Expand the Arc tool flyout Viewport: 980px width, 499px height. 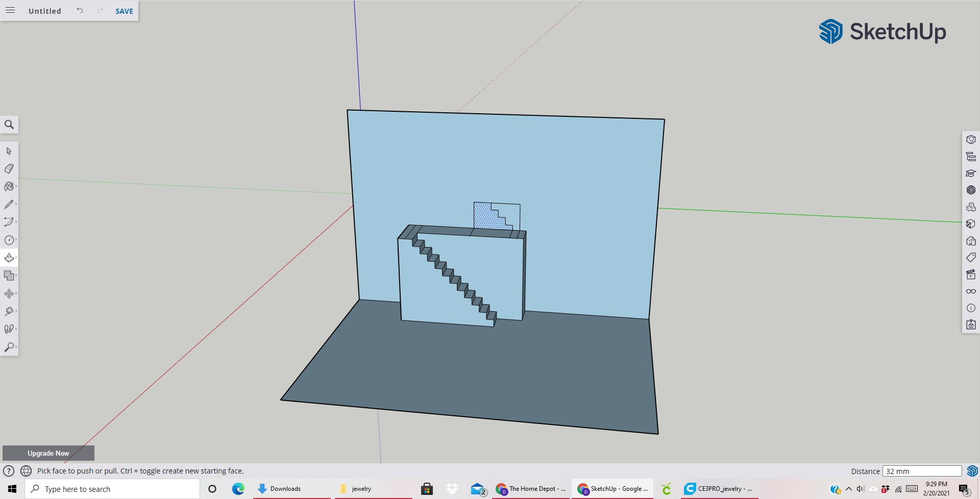click(x=15, y=221)
